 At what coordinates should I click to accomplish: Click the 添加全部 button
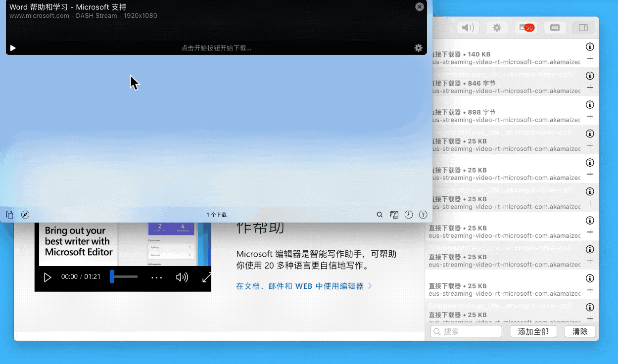533,331
